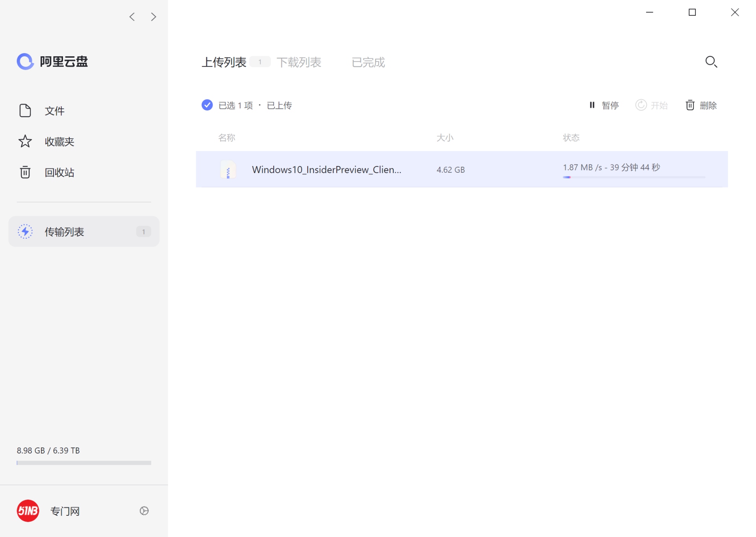Uncheck the 已选 1 项 select-all checkbox

click(207, 105)
